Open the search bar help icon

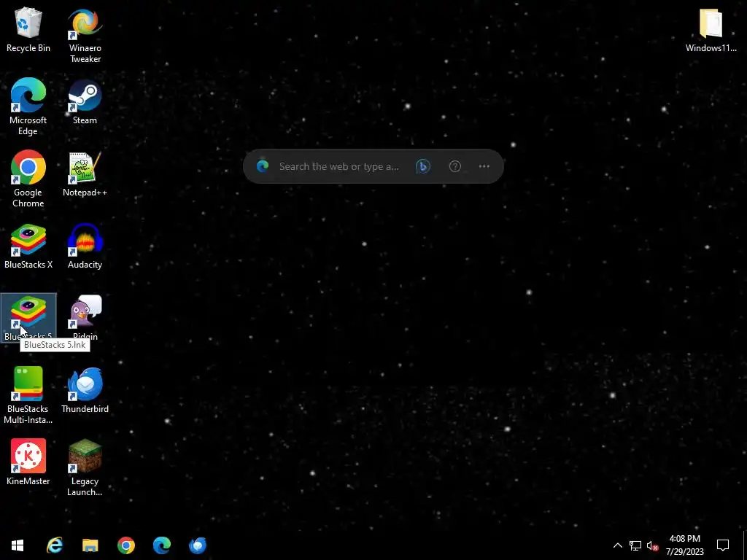[455, 166]
